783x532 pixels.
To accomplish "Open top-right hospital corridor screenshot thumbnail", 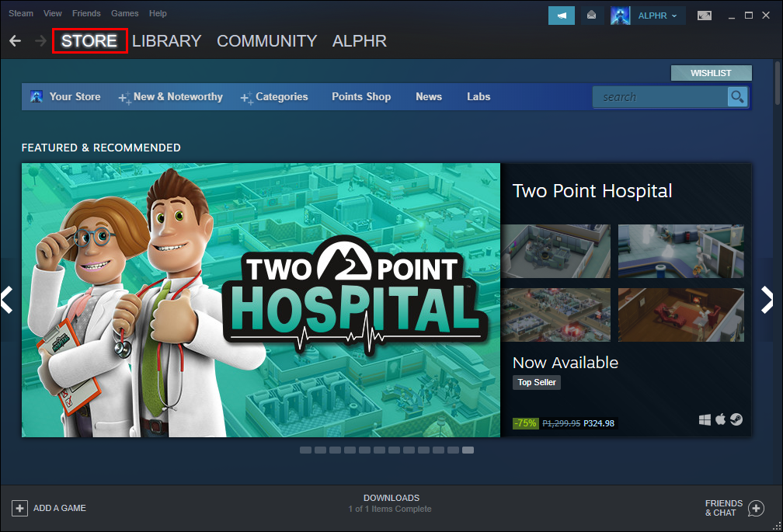I will tap(681, 251).
